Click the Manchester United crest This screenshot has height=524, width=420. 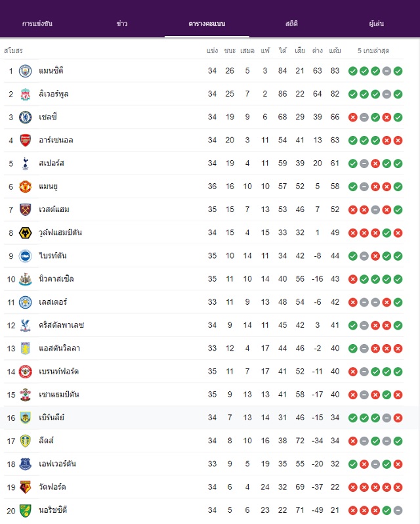point(26,186)
